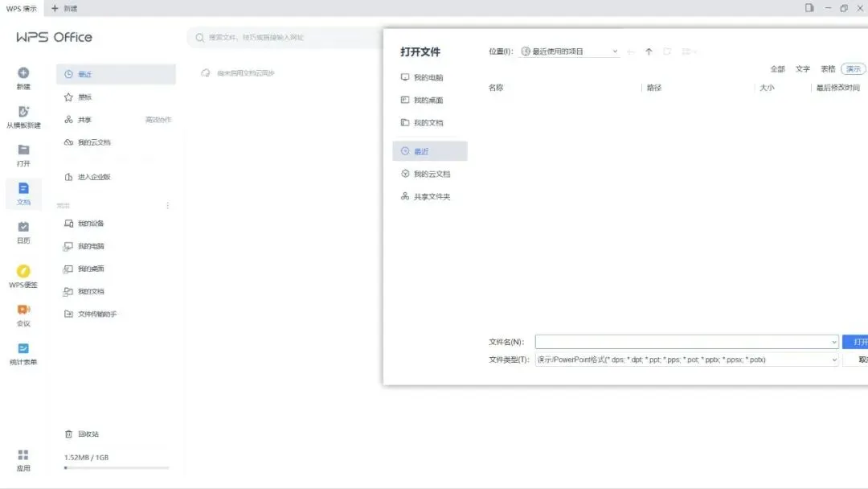Click the 文件名 text input field

tap(686, 343)
